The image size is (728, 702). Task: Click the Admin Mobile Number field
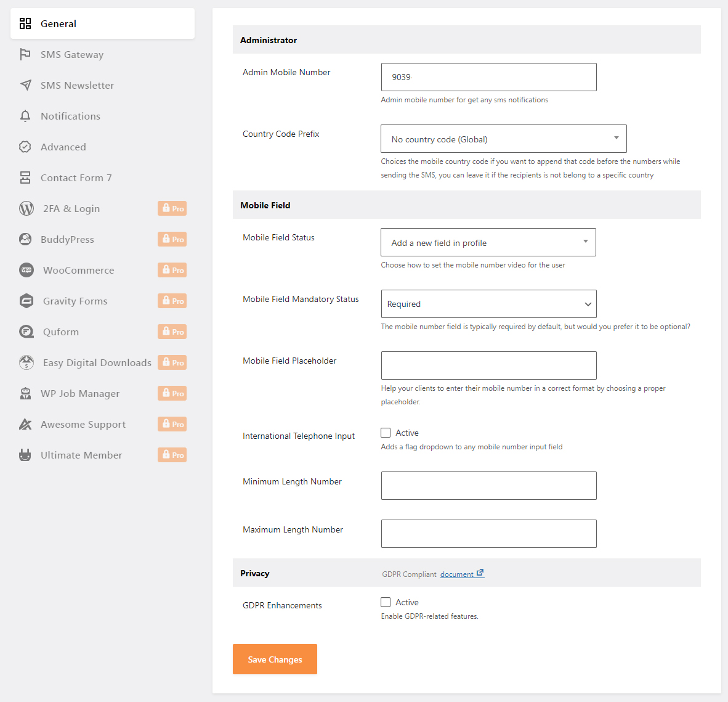(488, 77)
